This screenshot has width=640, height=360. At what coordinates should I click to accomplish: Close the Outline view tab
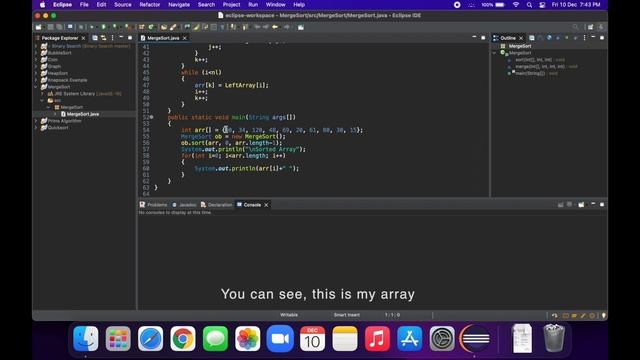(x=521, y=38)
